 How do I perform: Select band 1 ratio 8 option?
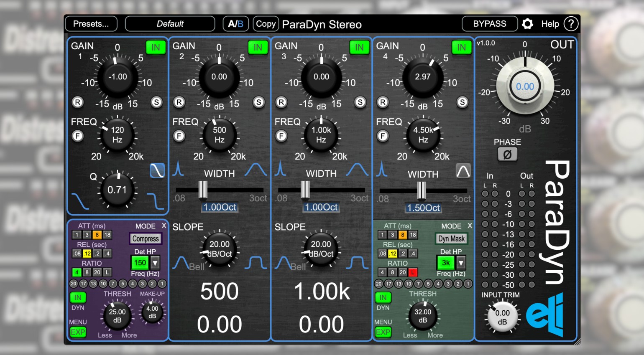point(87,272)
